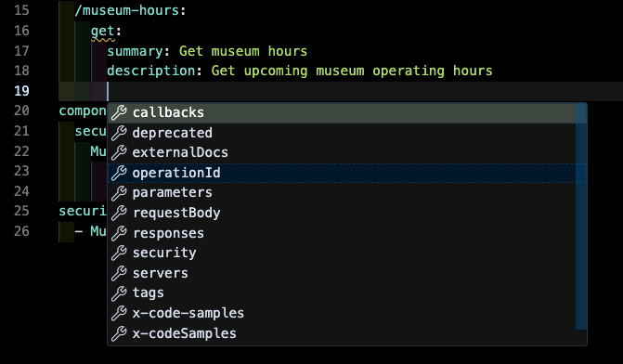The image size is (623, 364).
Task: Click line number 15 in the gutter
Action: [x=21, y=10]
